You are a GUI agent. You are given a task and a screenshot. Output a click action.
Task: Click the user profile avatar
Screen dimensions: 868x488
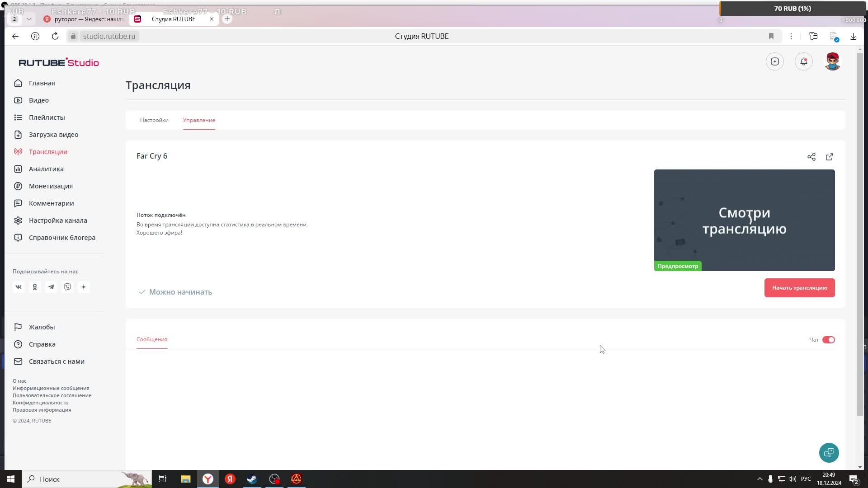(832, 61)
